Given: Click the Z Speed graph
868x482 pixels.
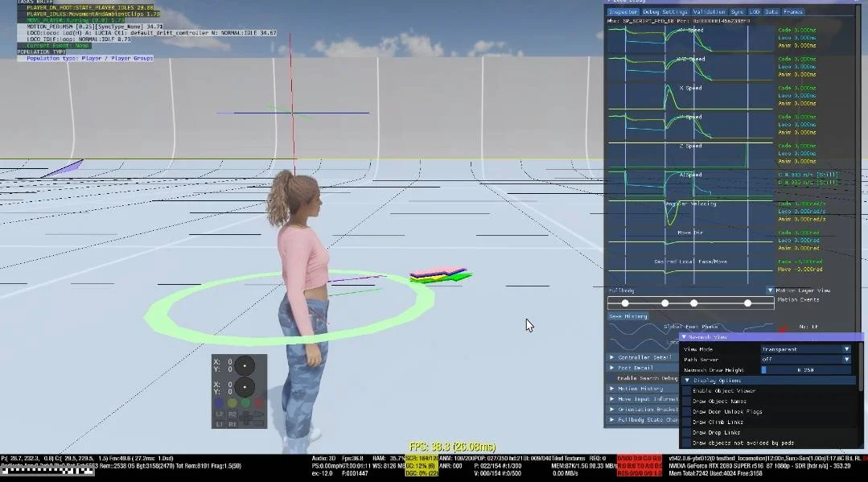Looking at the screenshot, I should 690,154.
